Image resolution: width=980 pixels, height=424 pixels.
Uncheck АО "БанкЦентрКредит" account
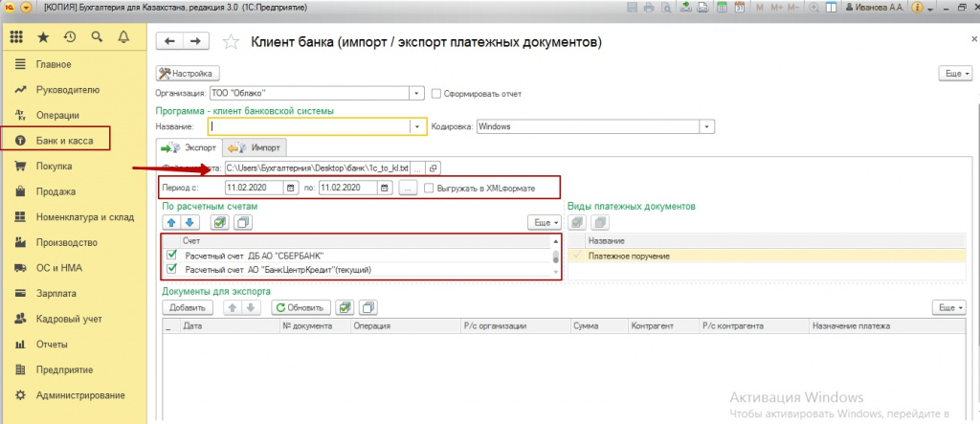172,270
